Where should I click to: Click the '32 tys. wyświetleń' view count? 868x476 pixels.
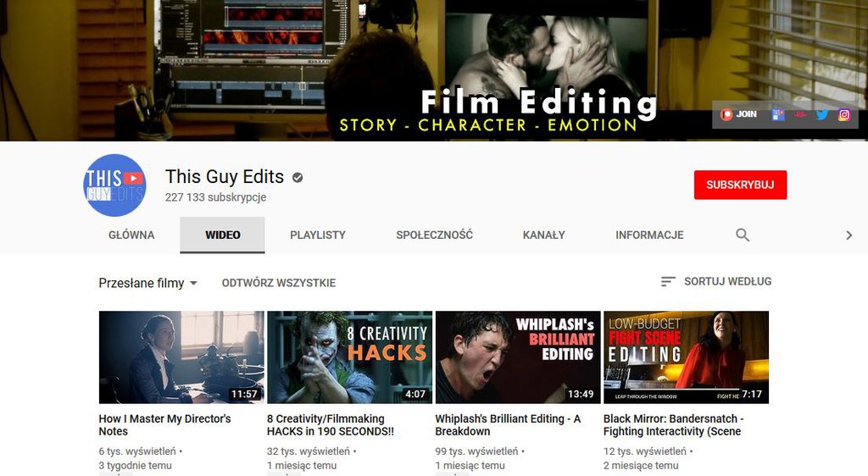309,451
